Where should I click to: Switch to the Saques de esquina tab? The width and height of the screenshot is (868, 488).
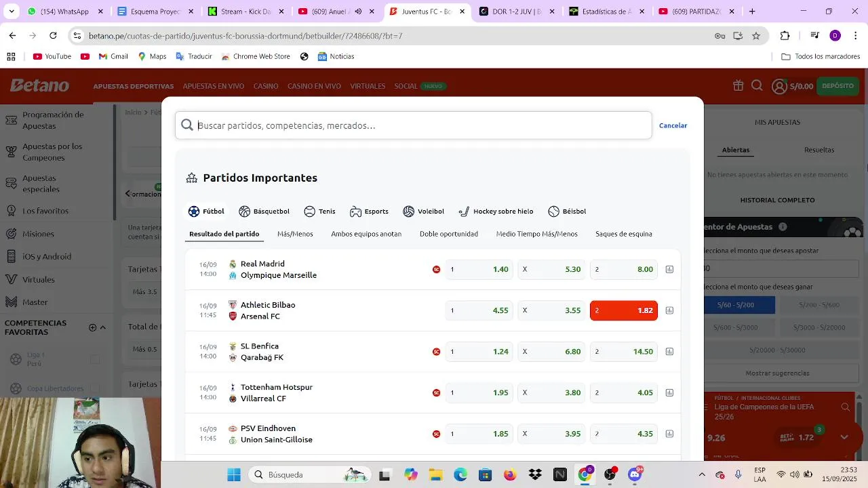tap(624, 234)
